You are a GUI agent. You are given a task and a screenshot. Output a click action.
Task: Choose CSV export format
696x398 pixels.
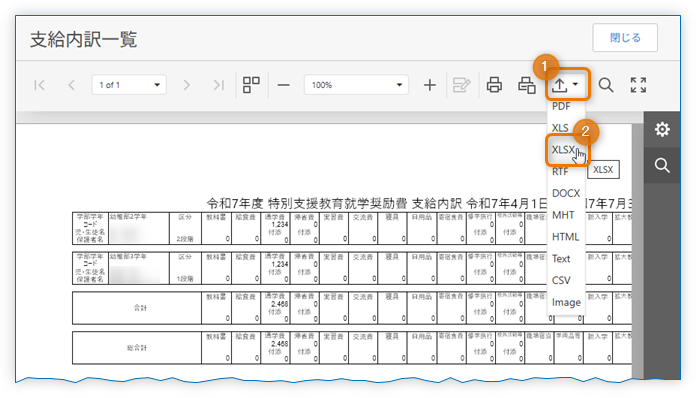tap(561, 280)
